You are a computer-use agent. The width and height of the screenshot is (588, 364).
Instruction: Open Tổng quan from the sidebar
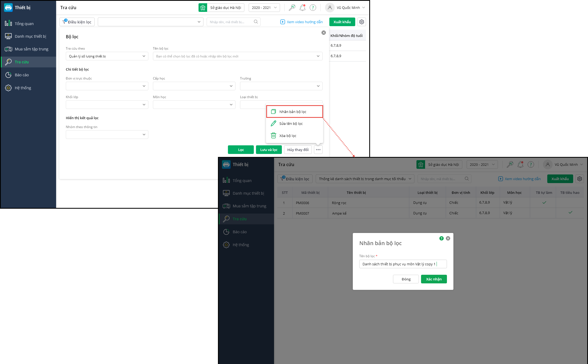(x=24, y=23)
